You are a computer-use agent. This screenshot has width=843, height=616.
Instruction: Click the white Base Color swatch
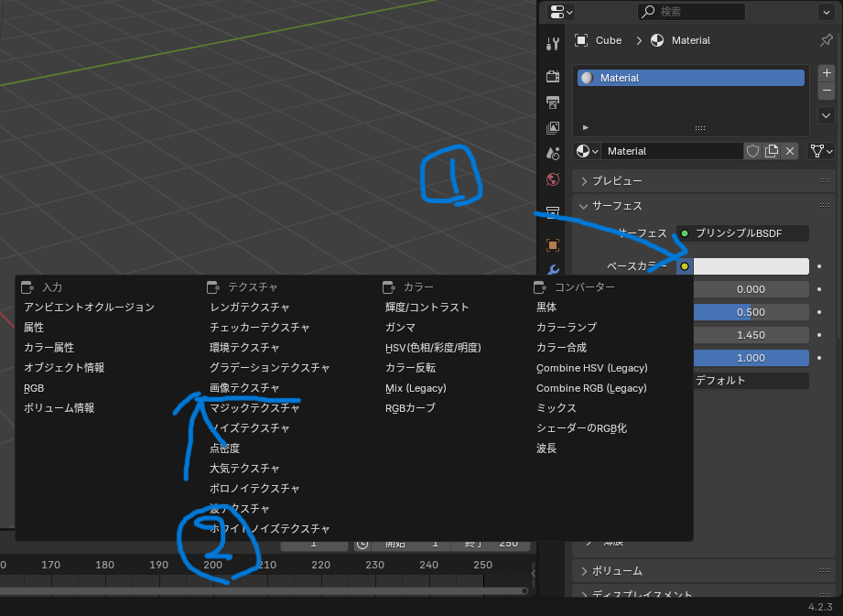(751, 266)
